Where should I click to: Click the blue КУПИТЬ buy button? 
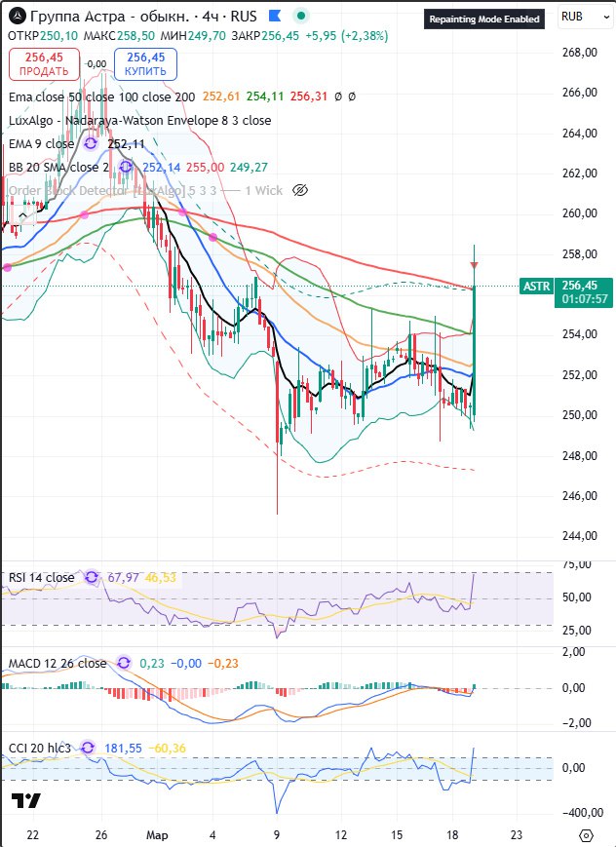[145, 64]
